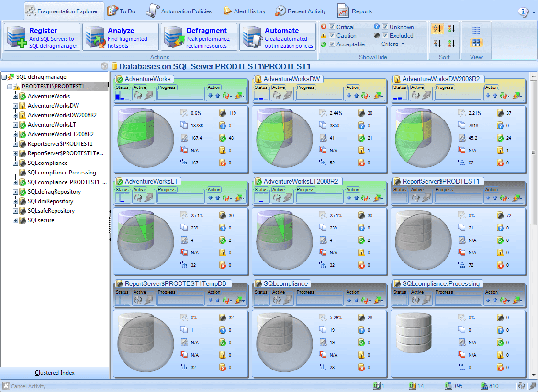Click AdventureWorks fragmentation value 0.6%
Viewport: 538px width, 392px height.
(196, 113)
